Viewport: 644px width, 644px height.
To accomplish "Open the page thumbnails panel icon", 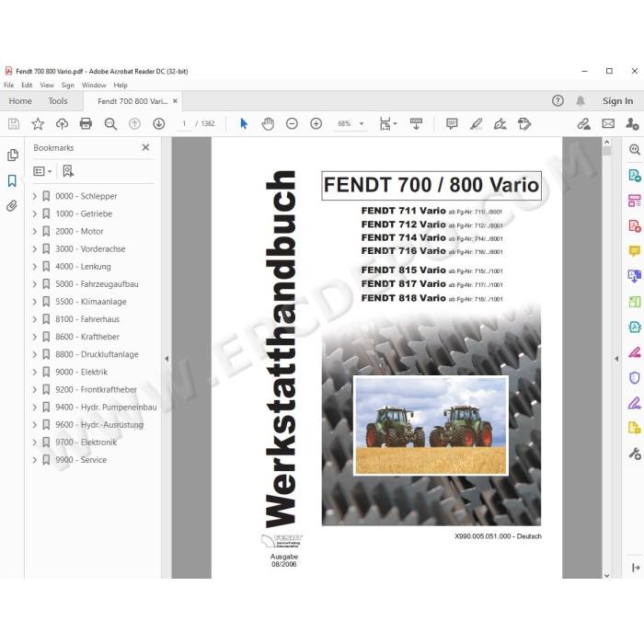I will pyautogui.click(x=13, y=155).
